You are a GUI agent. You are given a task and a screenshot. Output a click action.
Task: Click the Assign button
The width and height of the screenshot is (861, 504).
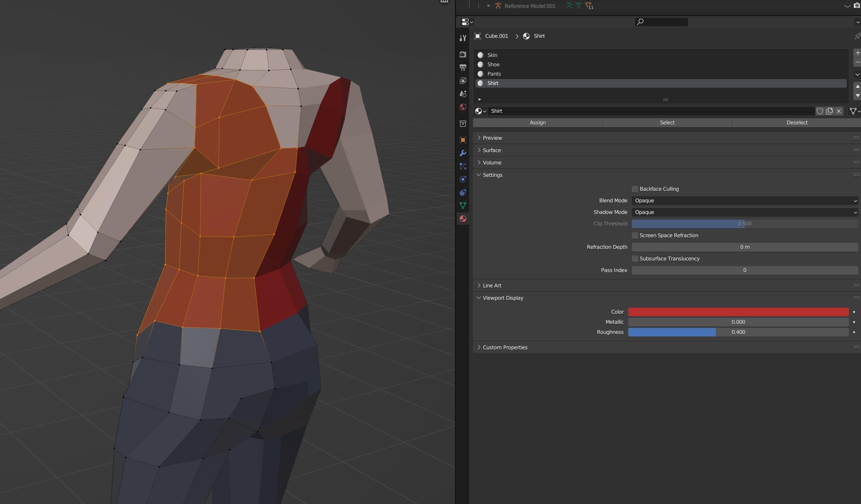tap(537, 123)
